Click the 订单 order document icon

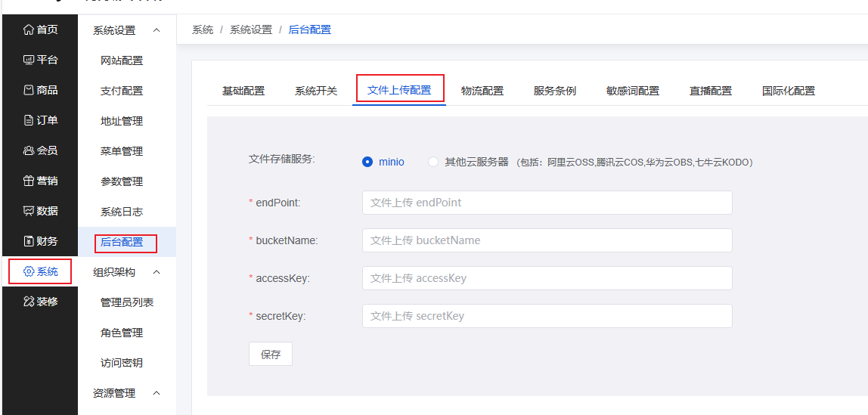(29, 120)
